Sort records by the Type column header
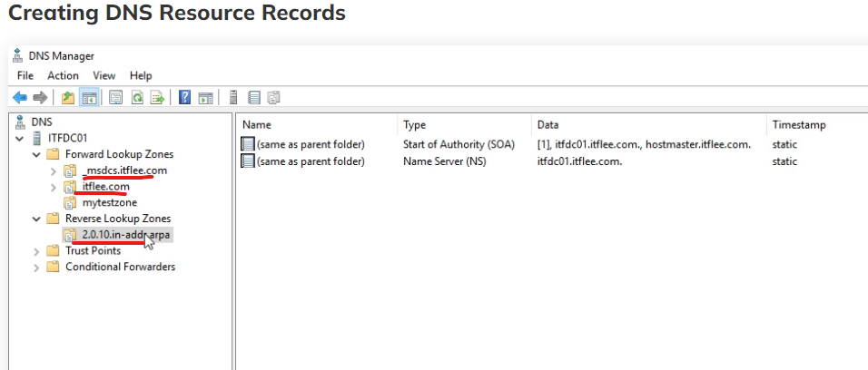 (x=415, y=125)
